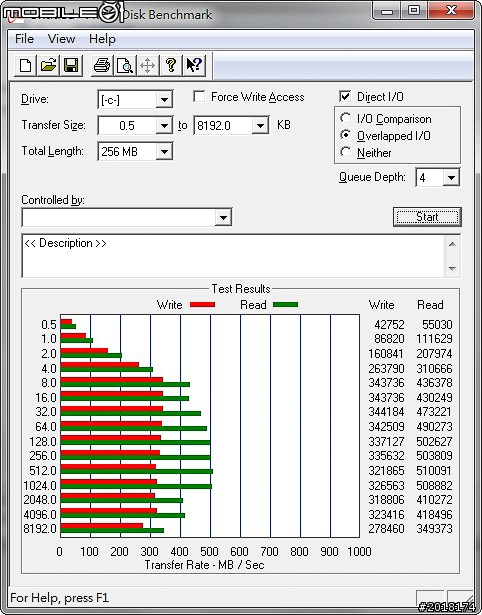Image resolution: width=482 pixels, height=615 pixels.
Task: Click the Read value 55030
Action: click(x=437, y=325)
